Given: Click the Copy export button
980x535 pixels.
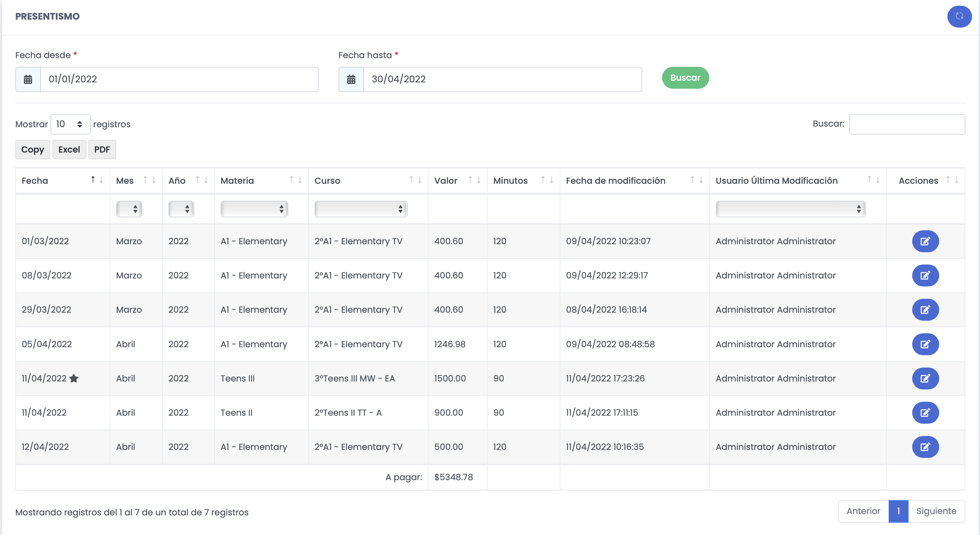Looking at the screenshot, I should point(32,150).
